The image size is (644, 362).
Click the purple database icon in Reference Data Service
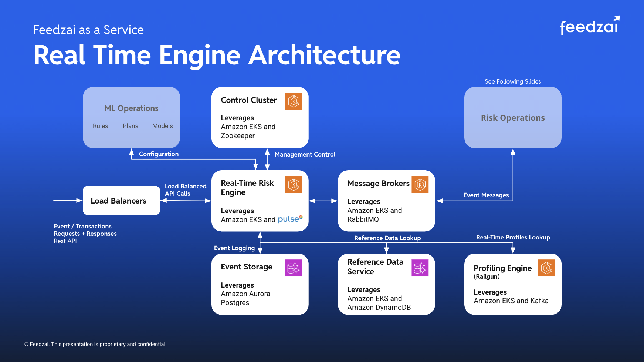[x=420, y=268]
